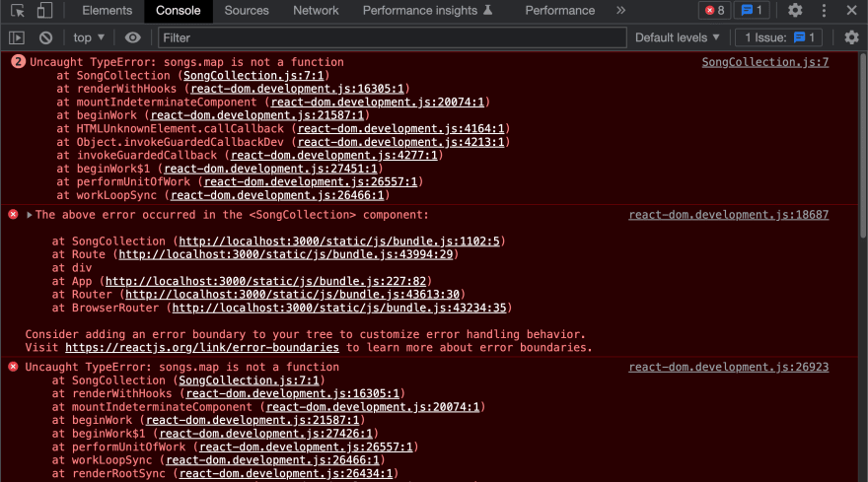Open SongCollection.js:7:1 link in first stack trace
Viewport: 868px width, 482px height.
(253, 75)
